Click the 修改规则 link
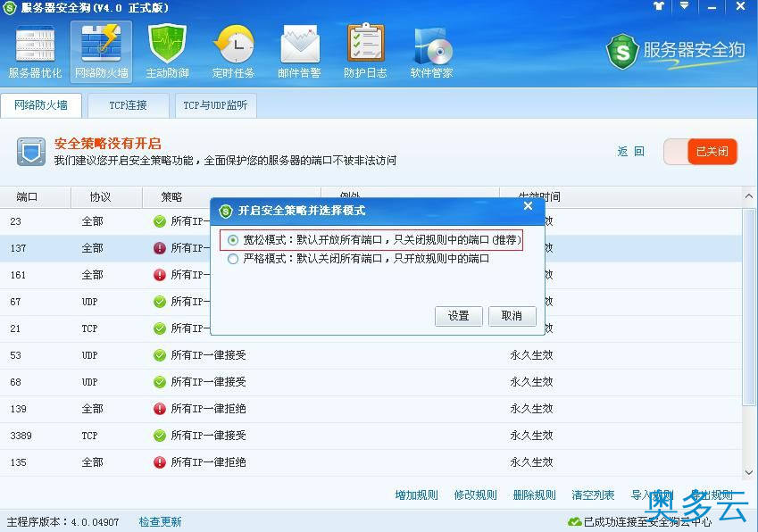The width and height of the screenshot is (758, 532). tap(475, 495)
